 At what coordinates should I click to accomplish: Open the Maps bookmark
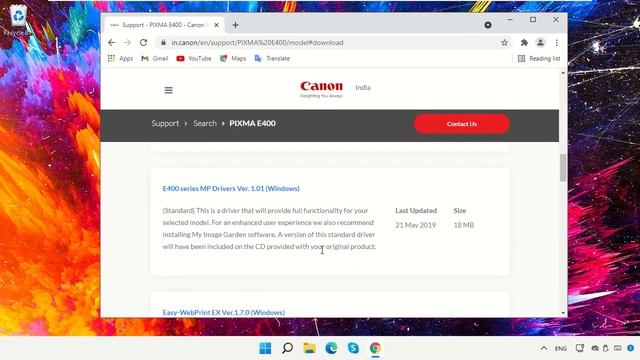click(x=233, y=58)
